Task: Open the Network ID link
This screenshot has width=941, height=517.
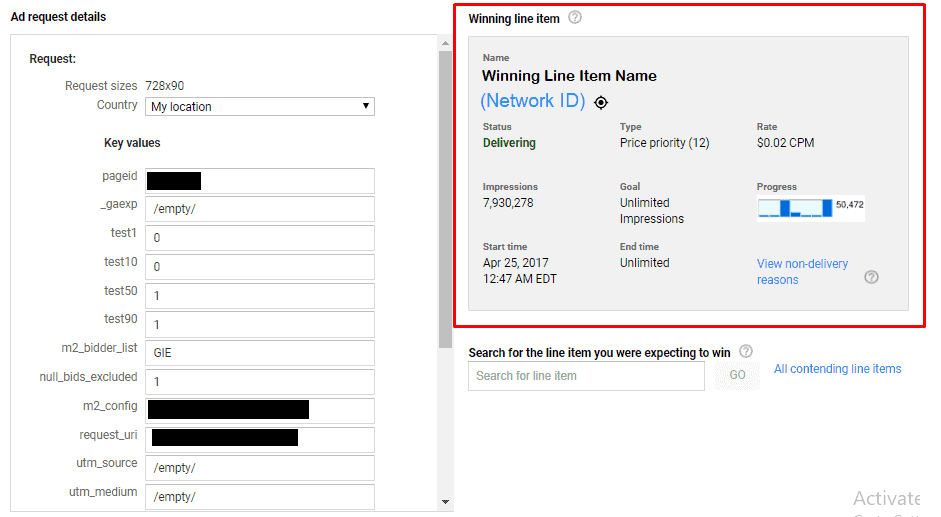Action: [532, 101]
